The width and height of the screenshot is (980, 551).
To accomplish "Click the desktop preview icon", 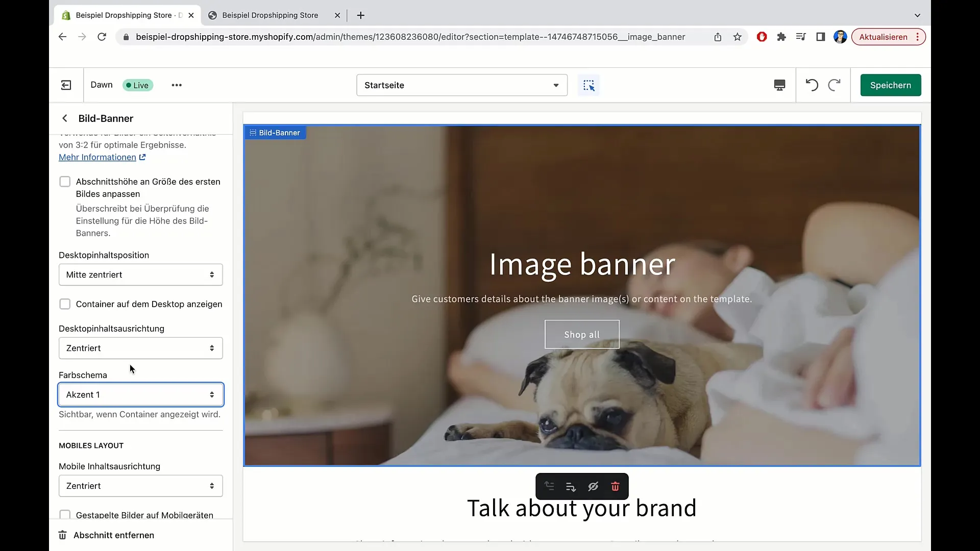I will (x=779, y=85).
